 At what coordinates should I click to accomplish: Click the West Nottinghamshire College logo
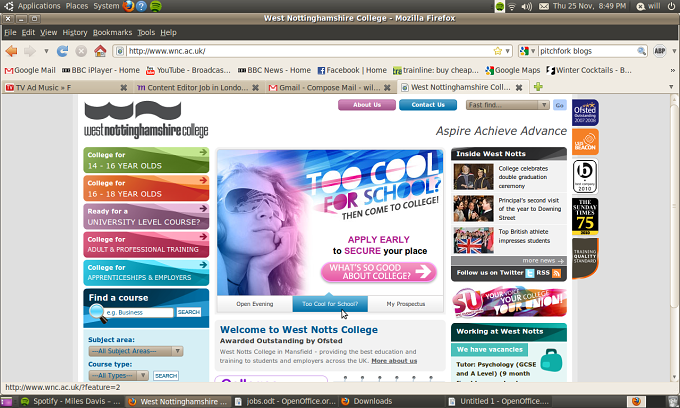[x=146, y=120]
